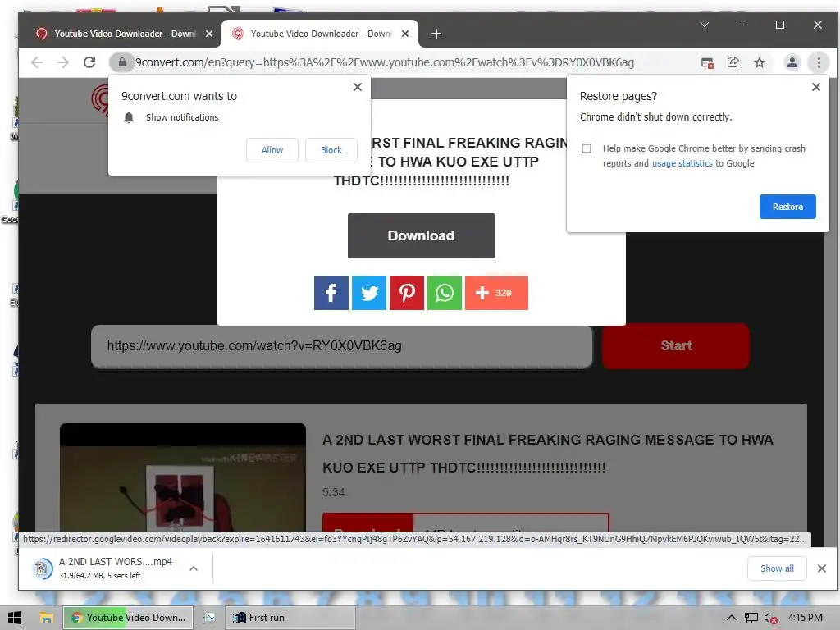Open the Chrome three-dot menu

point(819,62)
